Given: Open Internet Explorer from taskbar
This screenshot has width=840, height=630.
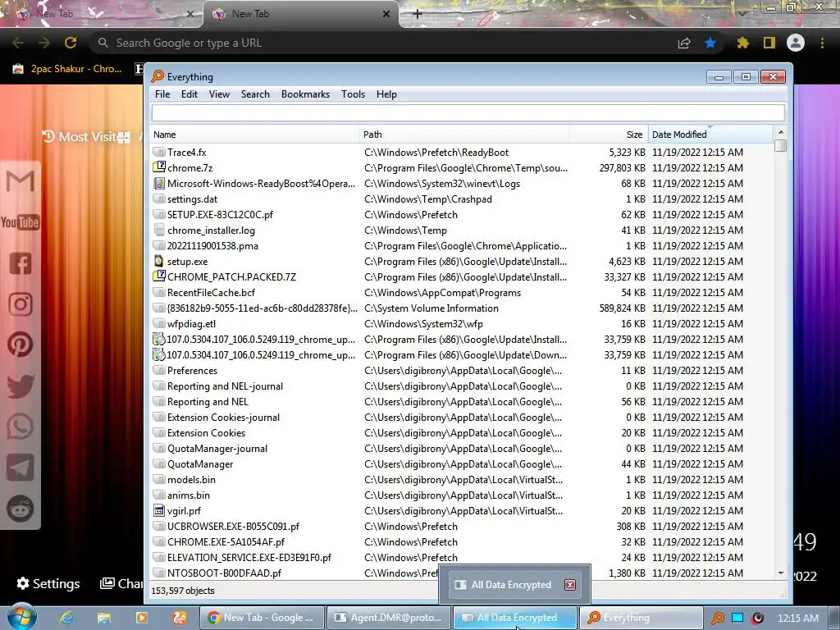Looking at the screenshot, I should pos(66,618).
